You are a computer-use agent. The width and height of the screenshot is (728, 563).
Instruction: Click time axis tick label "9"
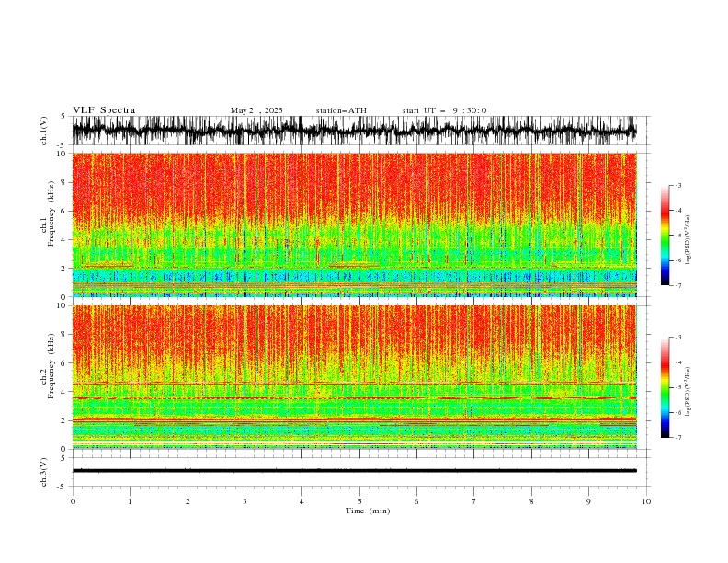pos(588,501)
